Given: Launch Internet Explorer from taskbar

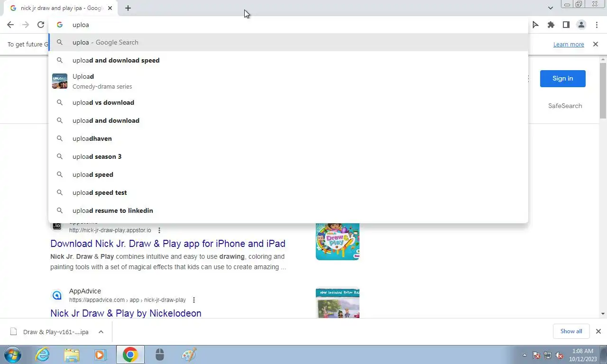Looking at the screenshot, I should coord(42,355).
